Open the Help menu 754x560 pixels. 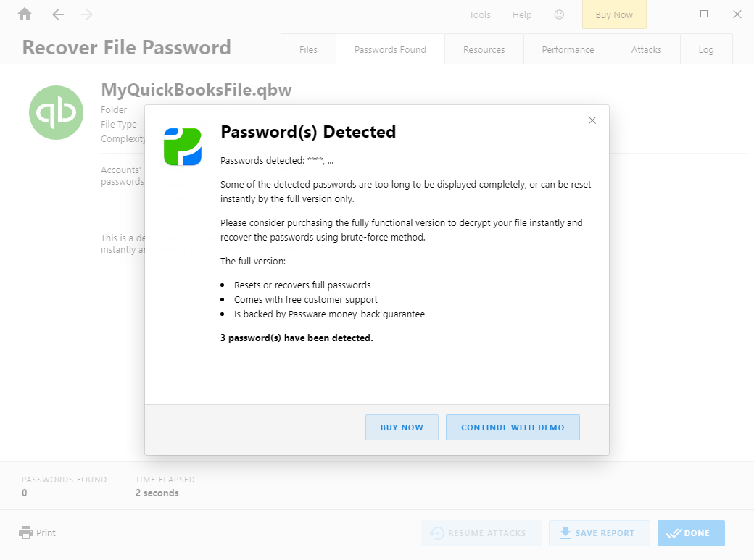522,15
